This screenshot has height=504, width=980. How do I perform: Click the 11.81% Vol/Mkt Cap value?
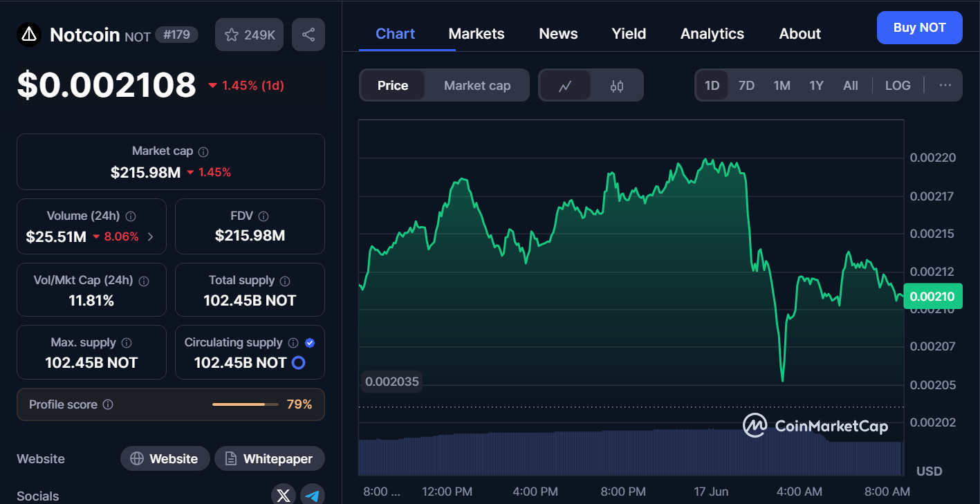click(x=91, y=301)
